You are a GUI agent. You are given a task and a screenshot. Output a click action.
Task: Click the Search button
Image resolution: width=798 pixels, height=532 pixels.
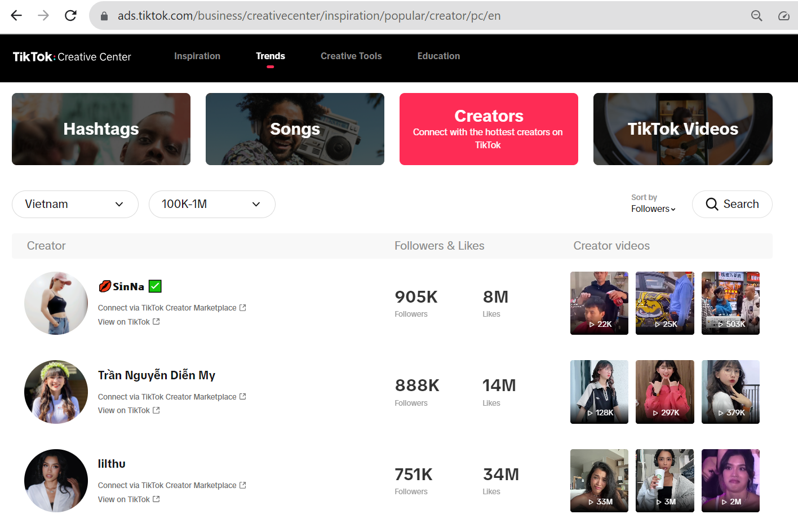tap(732, 204)
